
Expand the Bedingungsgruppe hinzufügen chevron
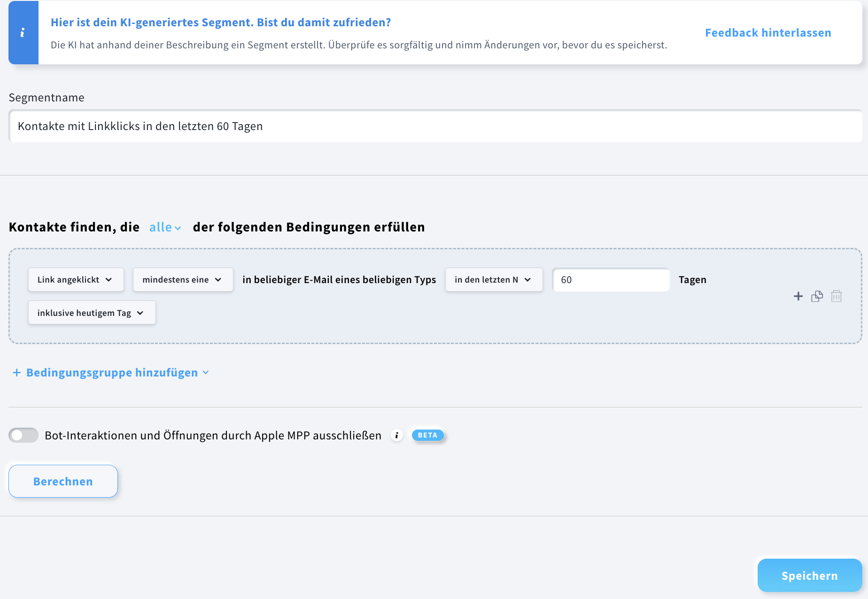pyautogui.click(x=205, y=373)
